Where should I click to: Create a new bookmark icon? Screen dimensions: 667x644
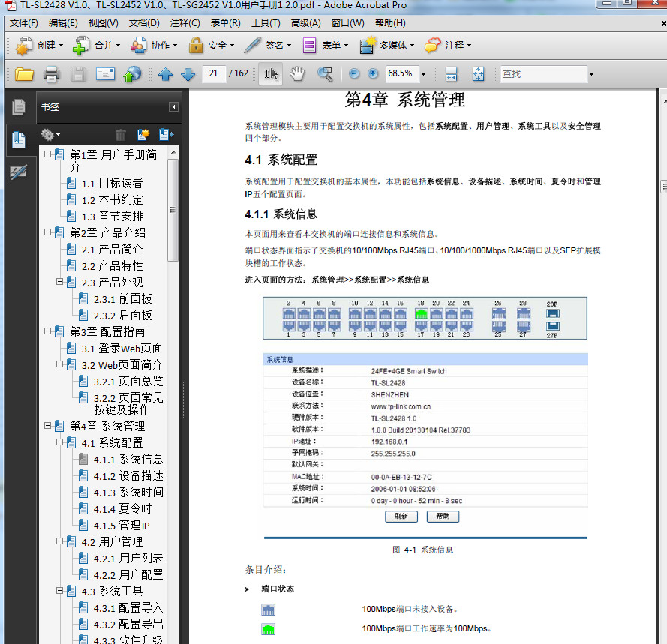[x=143, y=135]
